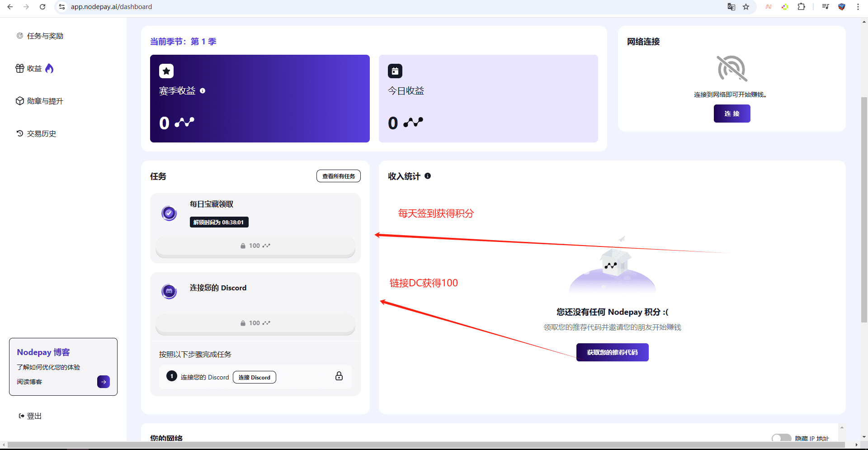Open the Chrome three-dot menu

(858, 7)
